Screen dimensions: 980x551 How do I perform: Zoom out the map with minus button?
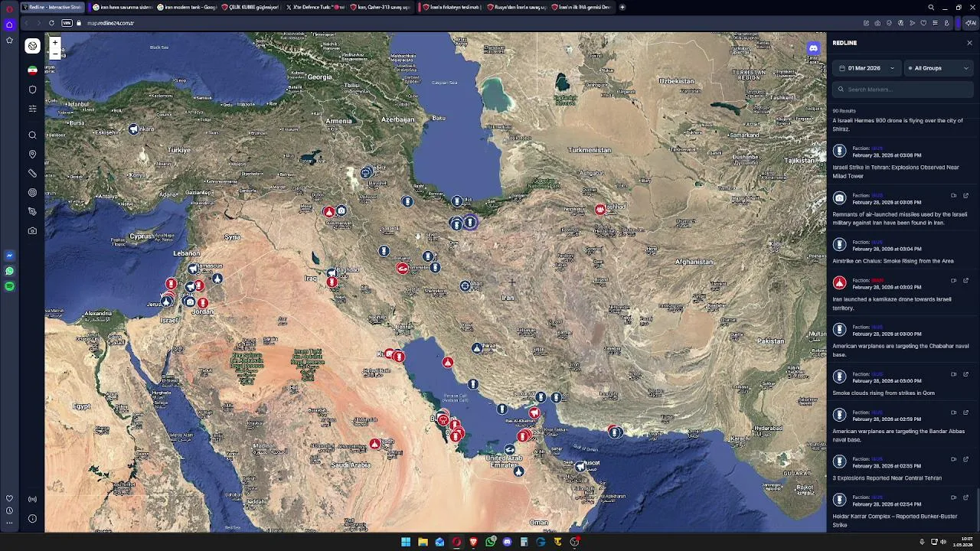pyautogui.click(x=55, y=55)
